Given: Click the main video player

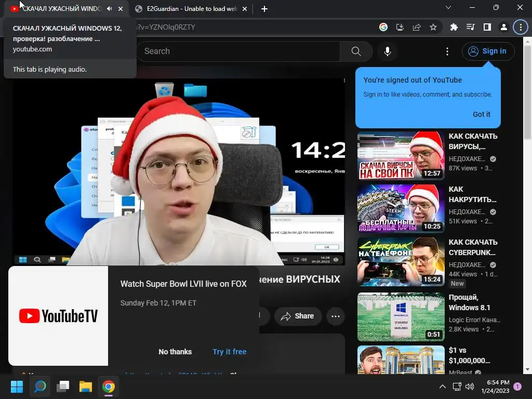Looking at the screenshot, I should click(179, 171).
